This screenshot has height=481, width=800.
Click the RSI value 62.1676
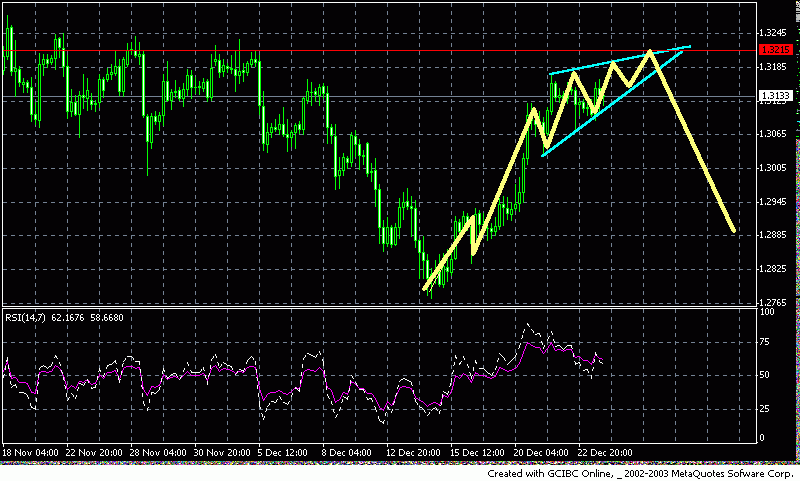pyautogui.click(x=68, y=318)
